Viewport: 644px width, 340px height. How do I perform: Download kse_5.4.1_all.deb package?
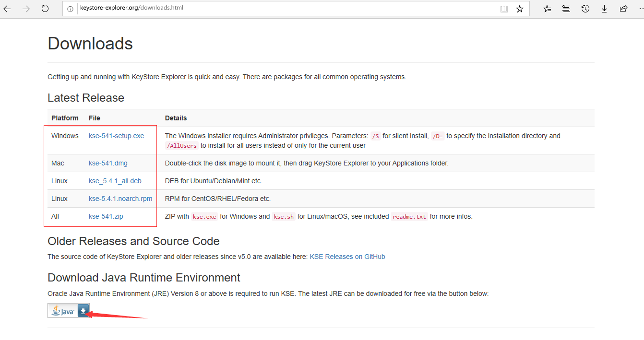click(x=115, y=181)
